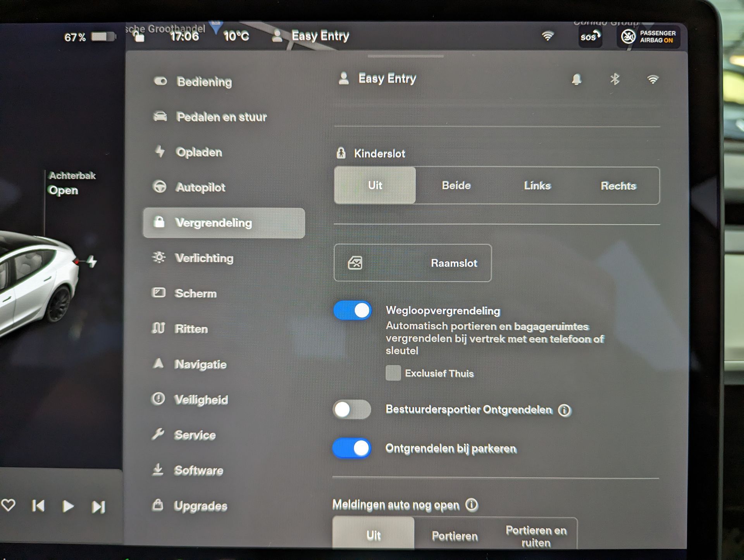Open Bluetooth settings icon
Viewport: 744px width, 560px height.
pyautogui.click(x=615, y=79)
